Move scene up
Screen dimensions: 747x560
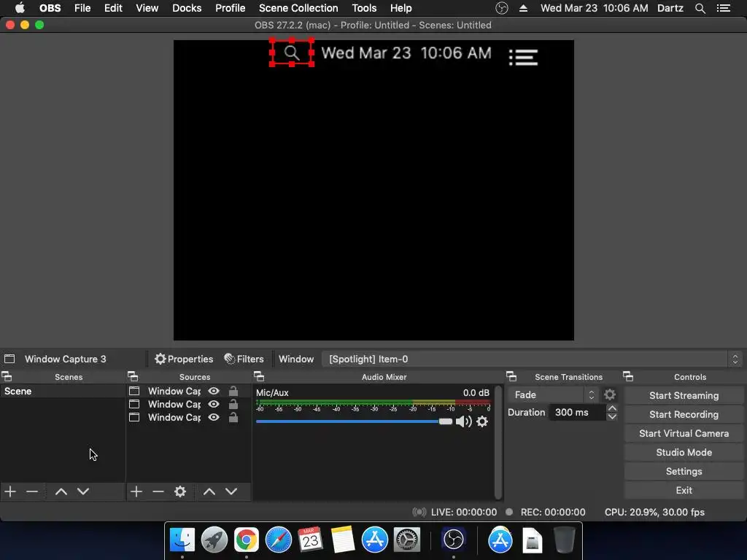click(61, 491)
